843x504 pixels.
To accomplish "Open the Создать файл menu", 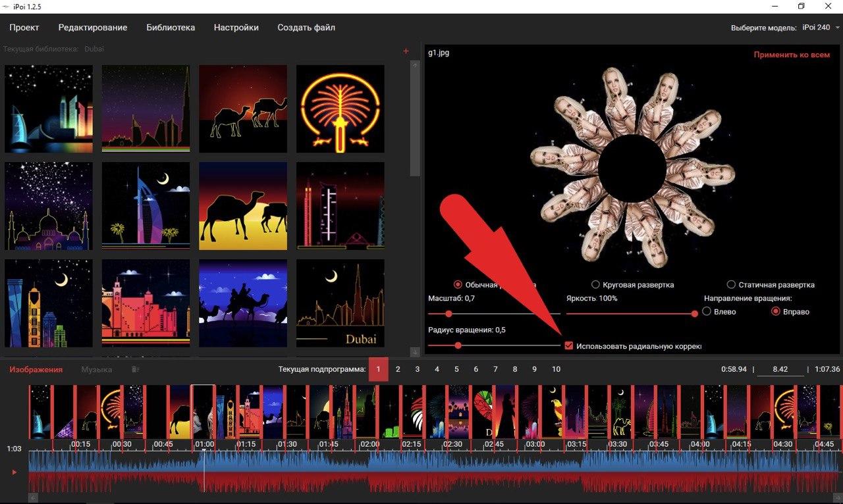I will (x=306, y=28).
